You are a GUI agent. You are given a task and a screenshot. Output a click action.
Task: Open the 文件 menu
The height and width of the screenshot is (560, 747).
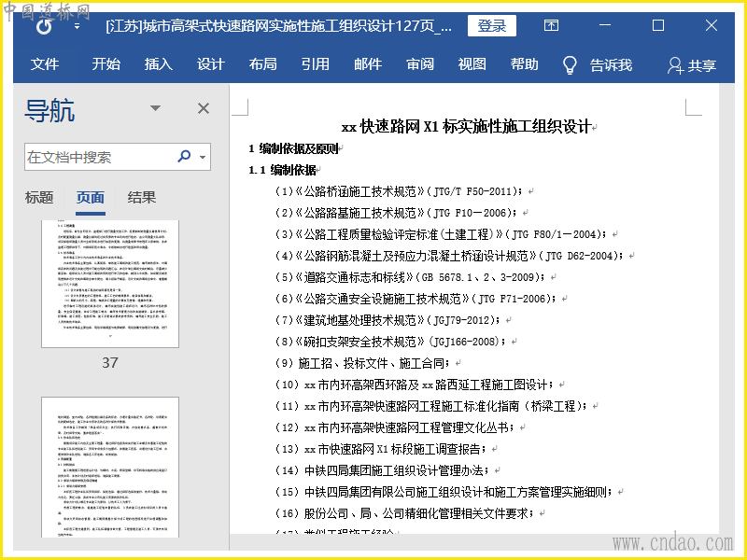[45, 64]
